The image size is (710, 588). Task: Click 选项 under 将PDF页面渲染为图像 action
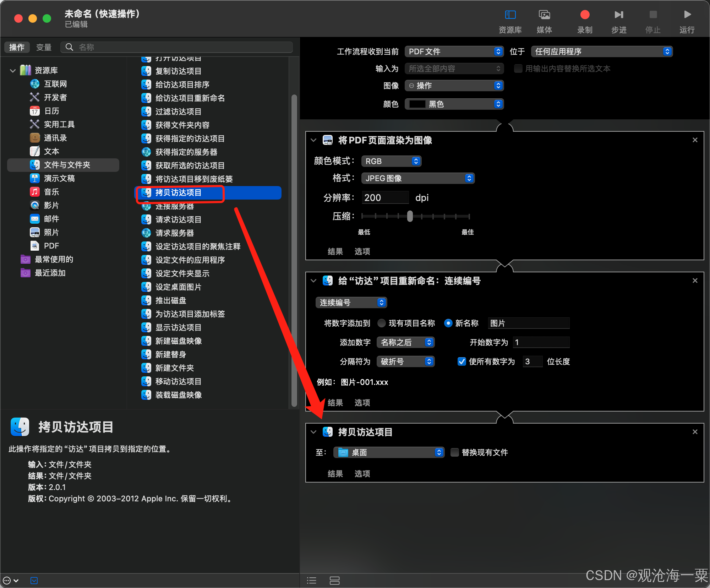(x=362, y=251)
